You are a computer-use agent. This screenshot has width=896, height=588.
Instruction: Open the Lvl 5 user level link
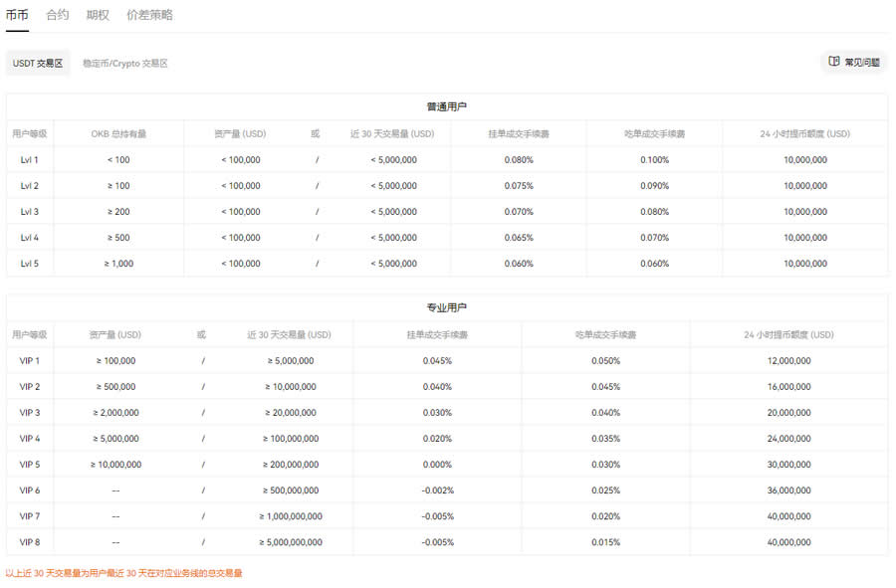[28, 263]
